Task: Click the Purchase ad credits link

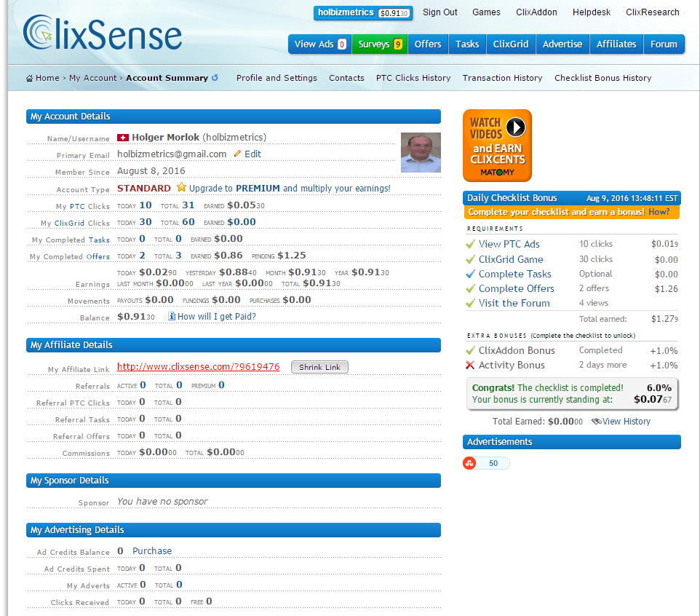Action: coord(152,550)
